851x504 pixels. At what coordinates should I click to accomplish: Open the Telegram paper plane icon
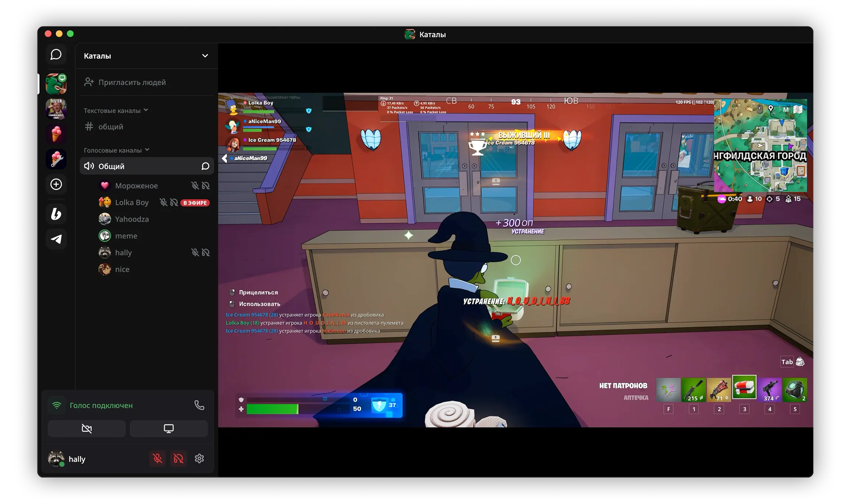click(56, 239)
